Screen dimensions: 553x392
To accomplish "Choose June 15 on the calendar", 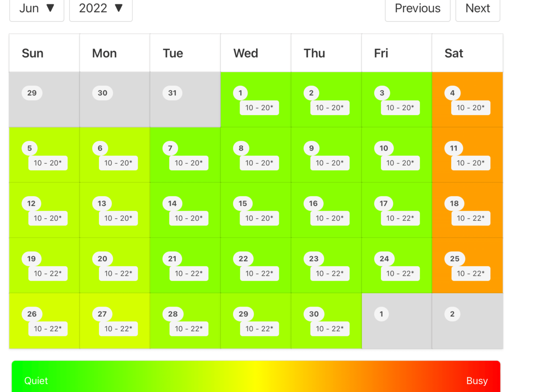I will (243, 203).
